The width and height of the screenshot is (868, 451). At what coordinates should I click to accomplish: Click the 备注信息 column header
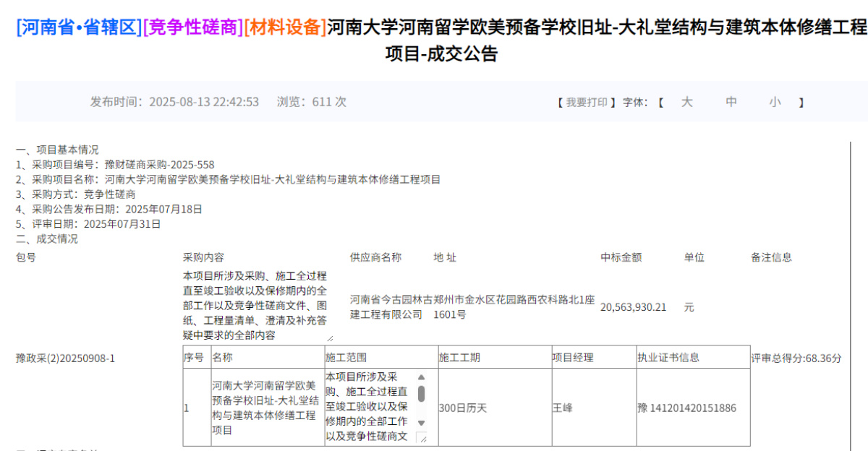772,257
